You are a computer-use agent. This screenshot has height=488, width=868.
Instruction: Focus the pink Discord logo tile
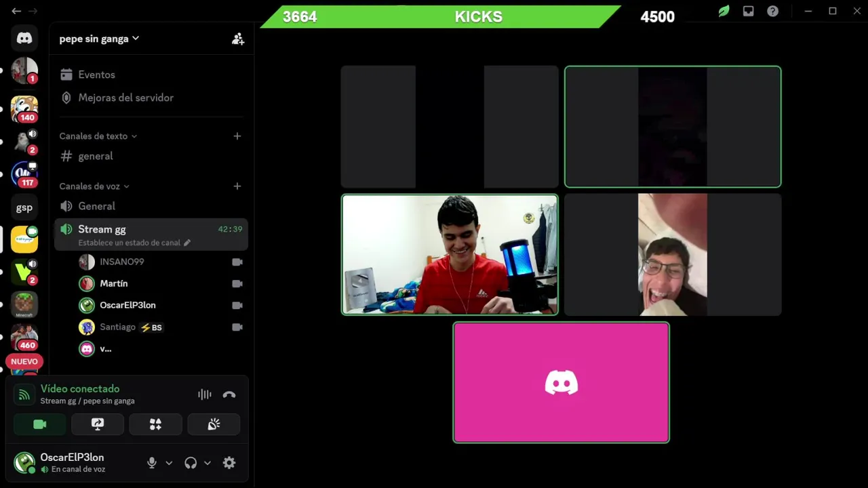(x=561, y=382)
